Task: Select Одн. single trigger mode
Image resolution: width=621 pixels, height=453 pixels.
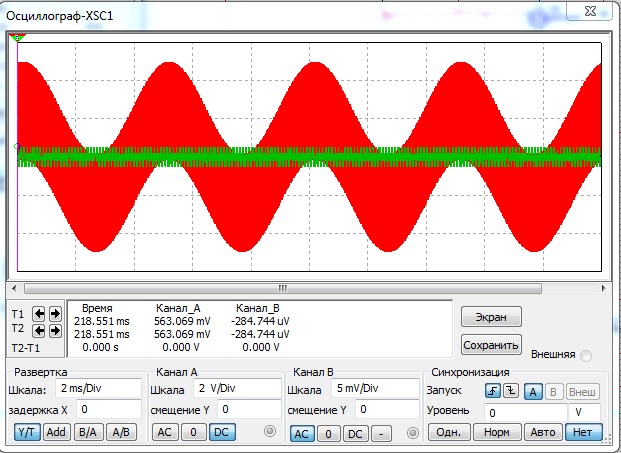Action: pyautogui.click(x=449, y=432)
